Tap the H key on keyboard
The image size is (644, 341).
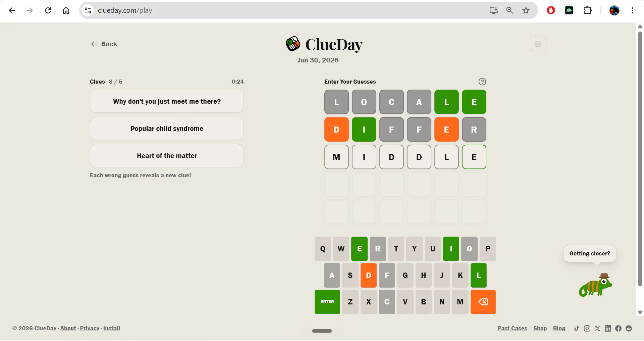pyautogui.click(x=424, y=275)
